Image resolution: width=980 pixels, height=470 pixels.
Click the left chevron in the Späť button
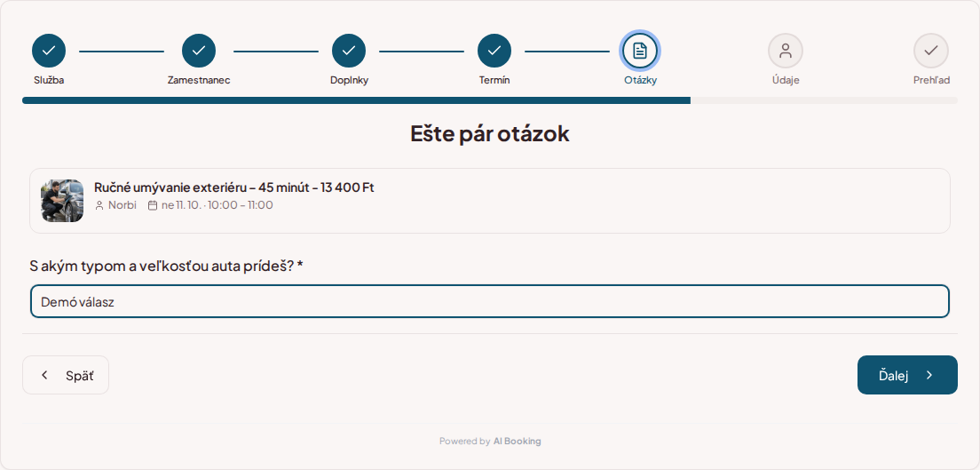point(44,375)
